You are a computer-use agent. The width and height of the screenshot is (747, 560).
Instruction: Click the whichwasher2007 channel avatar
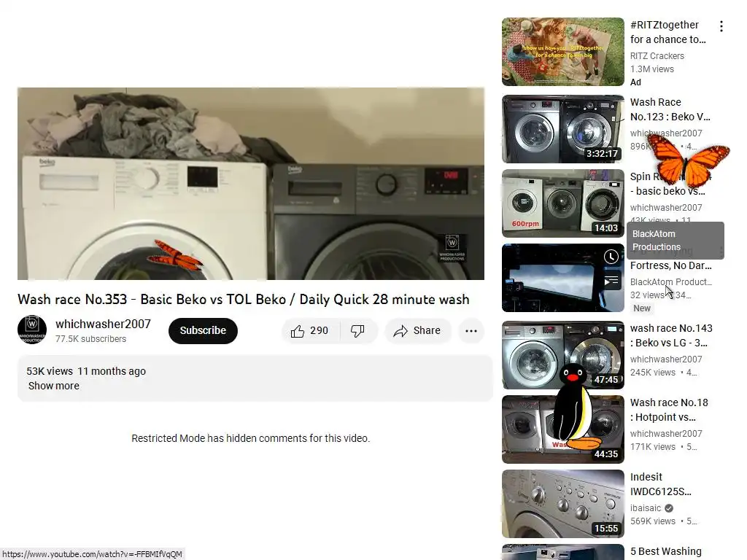32,330
